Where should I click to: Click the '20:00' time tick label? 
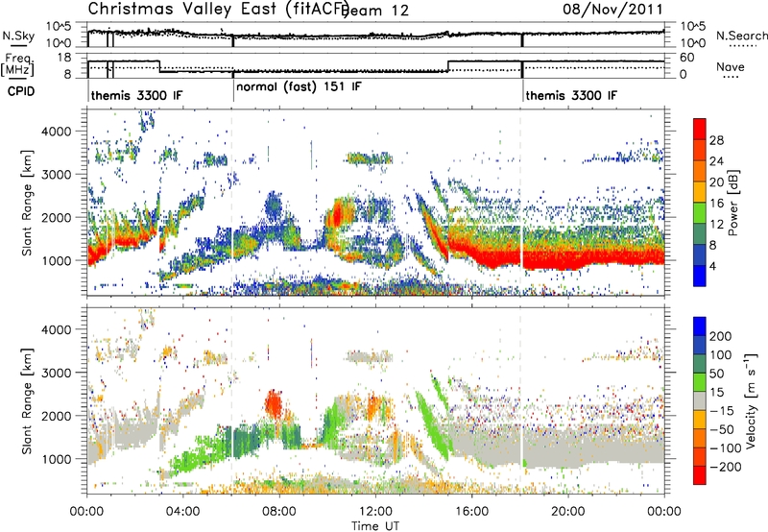(x=567, y=512)
